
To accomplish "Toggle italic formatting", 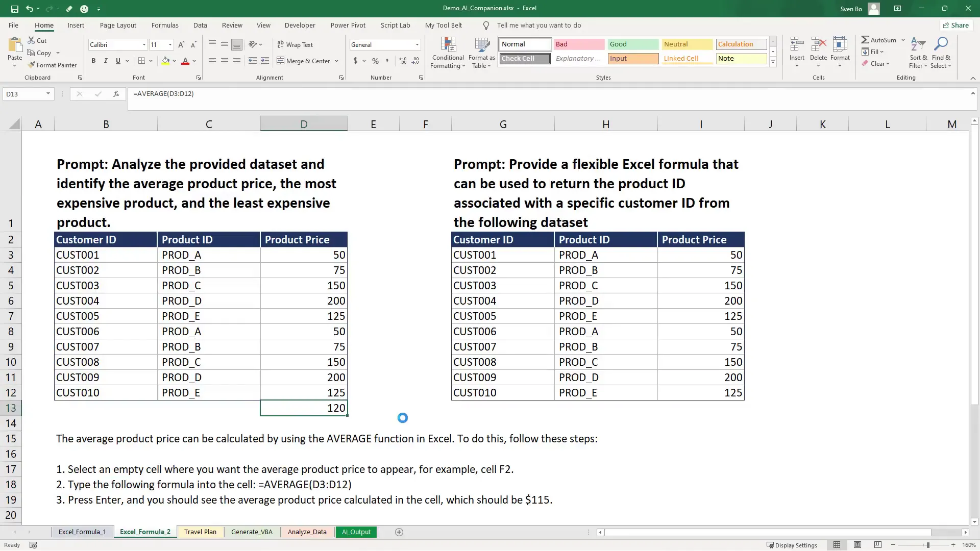I will pyautogui.click(x=106, y=61).
